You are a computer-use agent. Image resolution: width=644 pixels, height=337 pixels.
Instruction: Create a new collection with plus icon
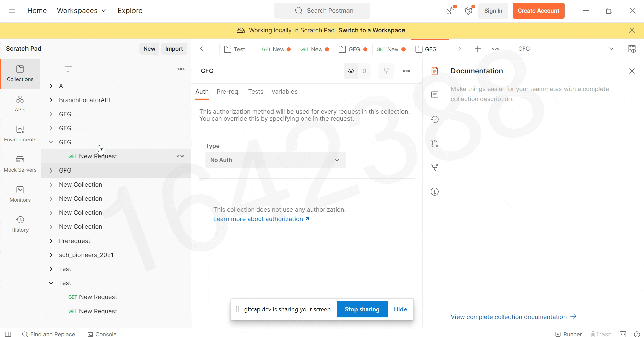51,69
